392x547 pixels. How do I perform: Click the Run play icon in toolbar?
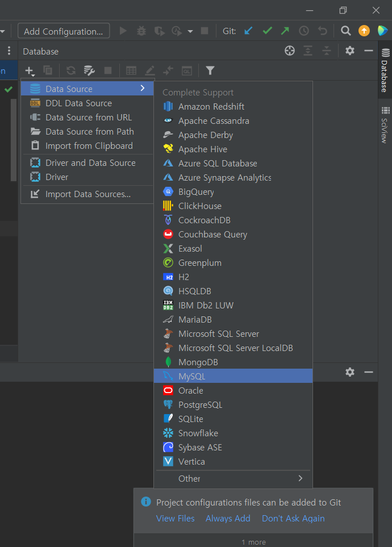click(123, 31)
